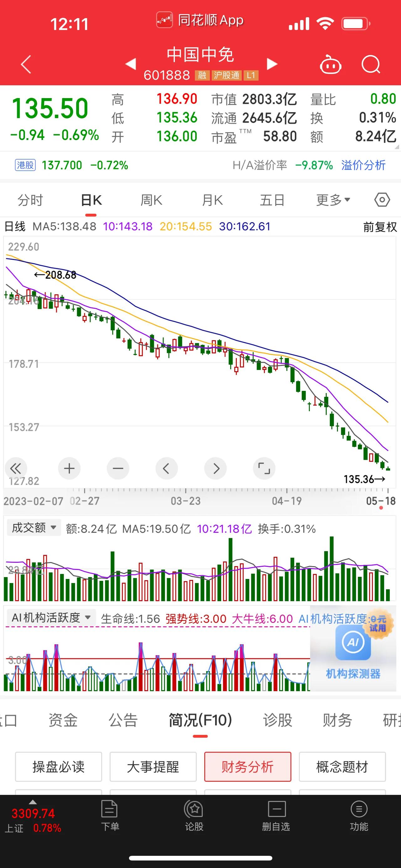Open the AI robot assistant icon

(330, 64)
